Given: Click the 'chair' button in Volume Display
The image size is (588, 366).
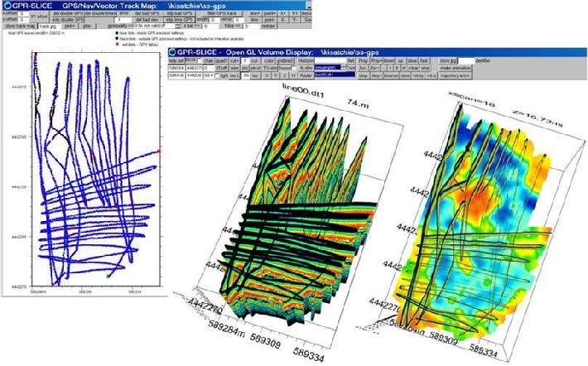Looking at the screenshot, I should coord(208,60).
